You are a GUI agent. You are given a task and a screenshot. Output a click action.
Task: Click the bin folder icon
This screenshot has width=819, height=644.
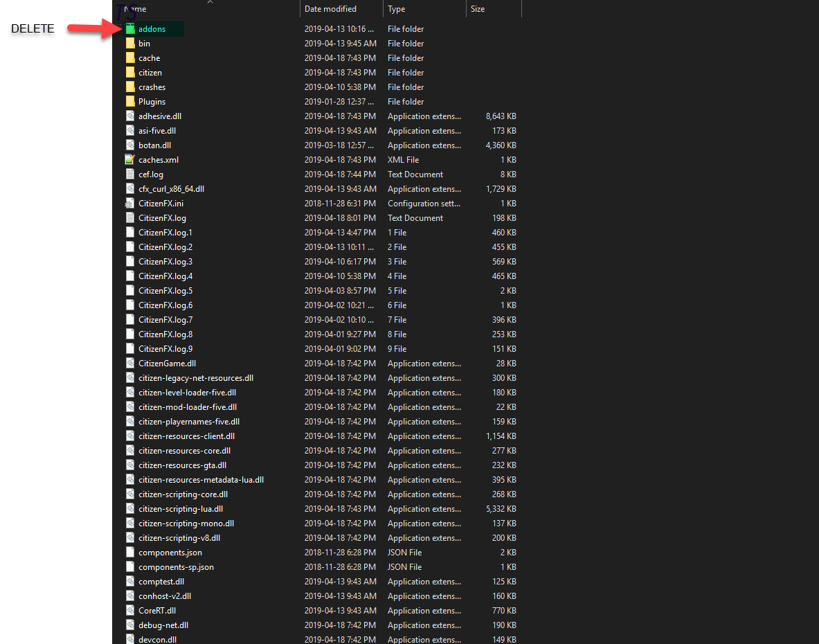(130, 44)
